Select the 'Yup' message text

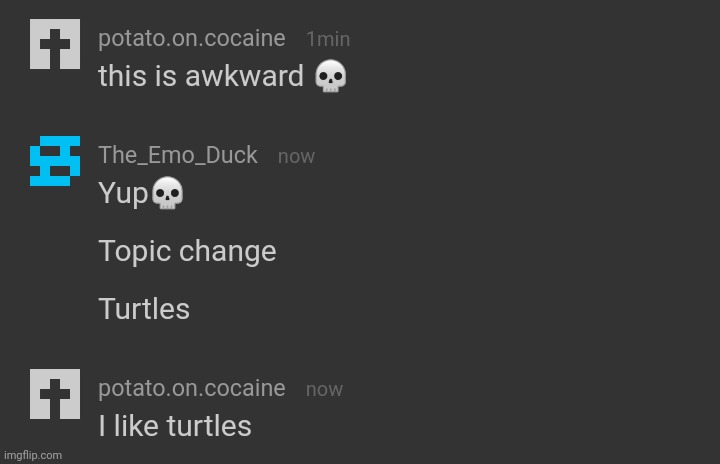124,194
